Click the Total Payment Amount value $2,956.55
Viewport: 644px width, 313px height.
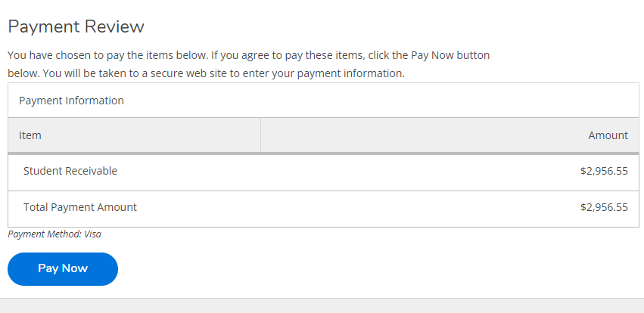click(604, 206)
